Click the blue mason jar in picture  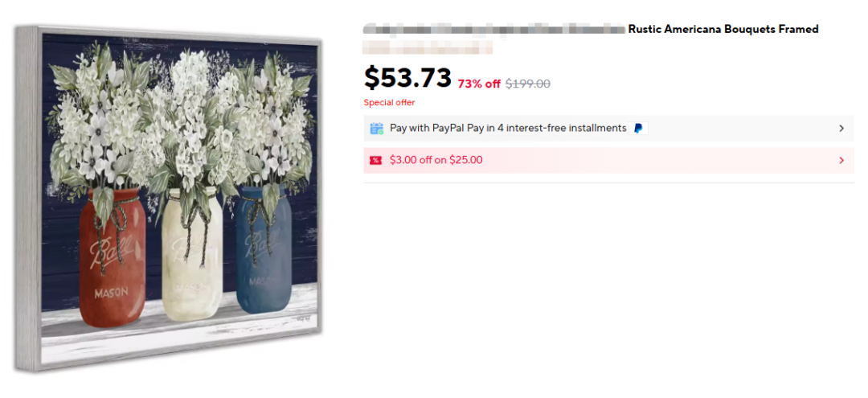tap(264, 249)
